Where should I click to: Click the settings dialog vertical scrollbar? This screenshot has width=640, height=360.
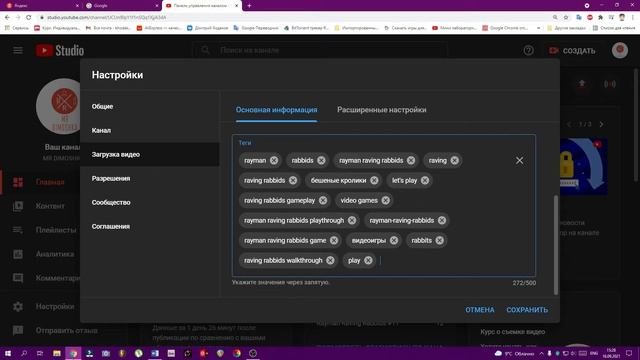click(x=556, y=244)
